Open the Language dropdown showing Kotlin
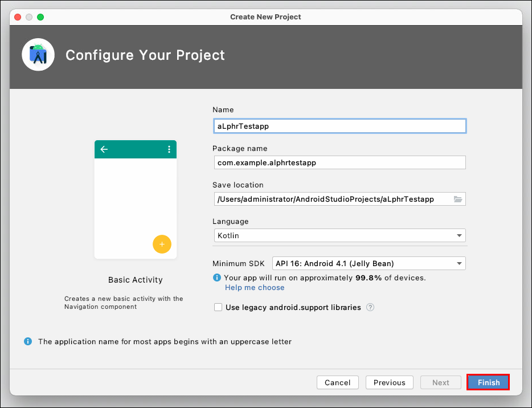This screenshot has height=408, width=532. (x=339, y=235)
